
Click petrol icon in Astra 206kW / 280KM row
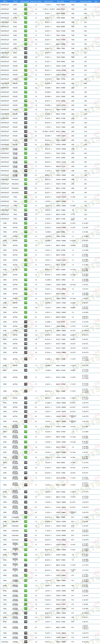26,317
